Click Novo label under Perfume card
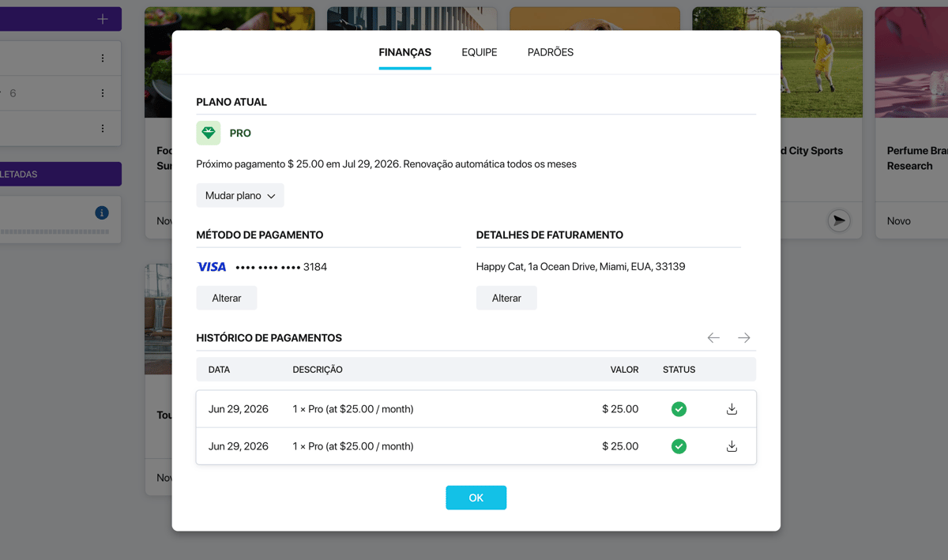 [x=899, y=221]
